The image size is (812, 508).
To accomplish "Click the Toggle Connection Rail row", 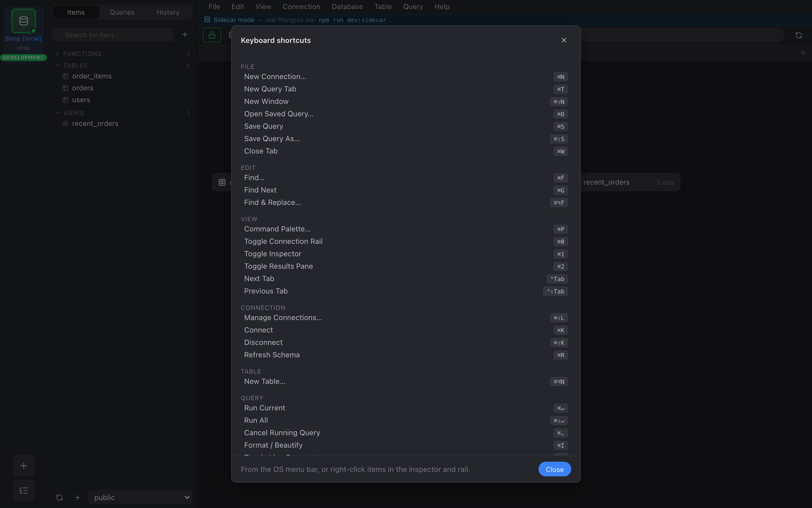I will 406,242.
